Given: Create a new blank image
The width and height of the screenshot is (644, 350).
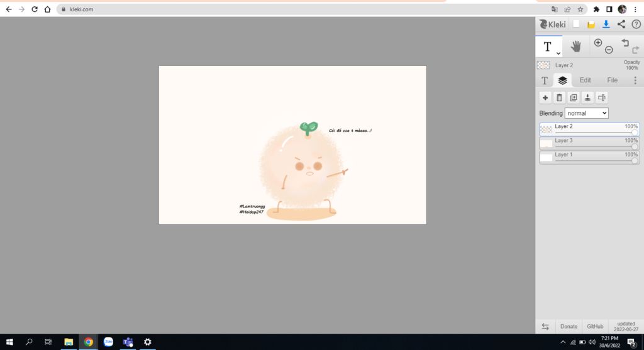Looking at the screenshot, I should 576,25.
